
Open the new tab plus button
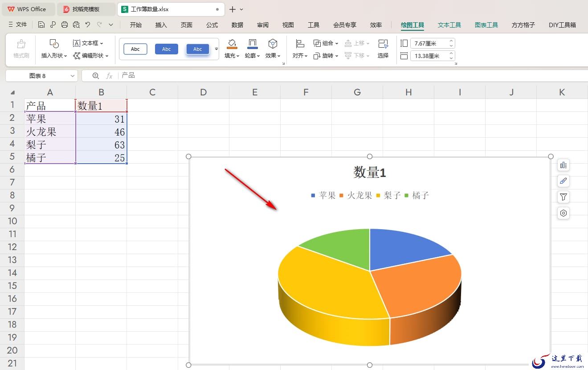click(232, 9)
